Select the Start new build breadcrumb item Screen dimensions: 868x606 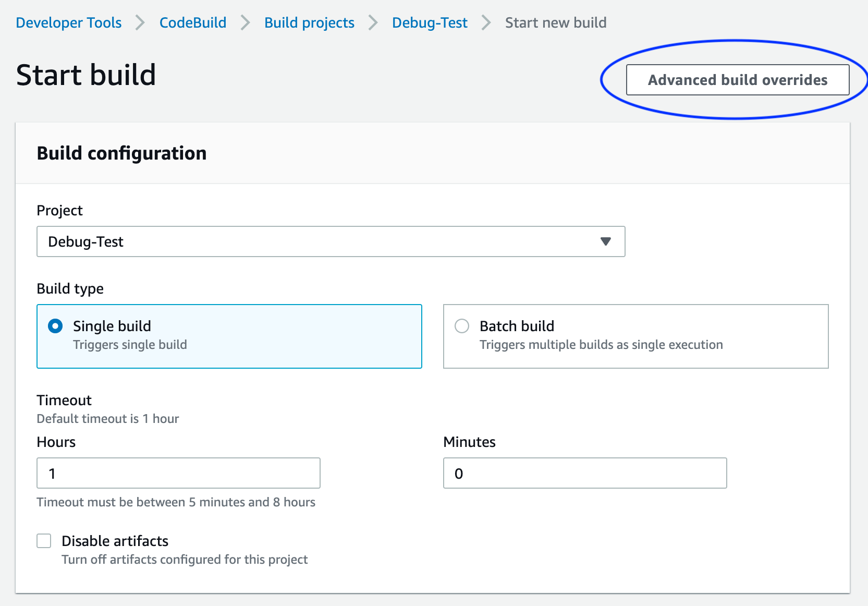556,22
